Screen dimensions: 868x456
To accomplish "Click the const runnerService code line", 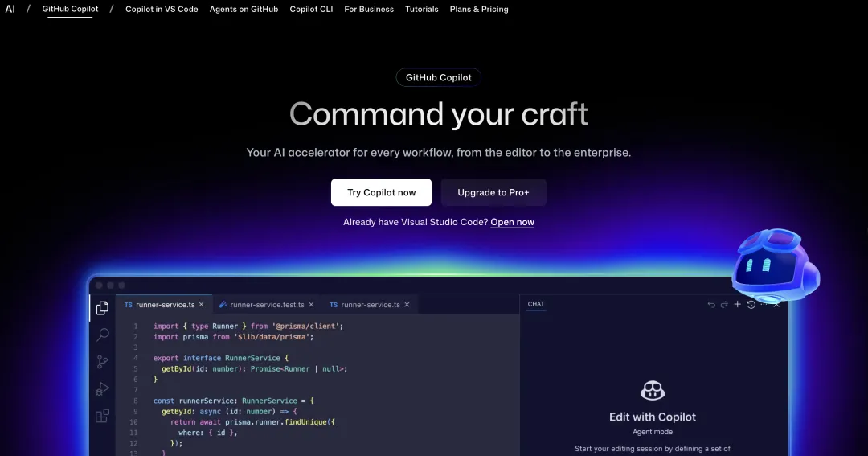I will point(234,401).
